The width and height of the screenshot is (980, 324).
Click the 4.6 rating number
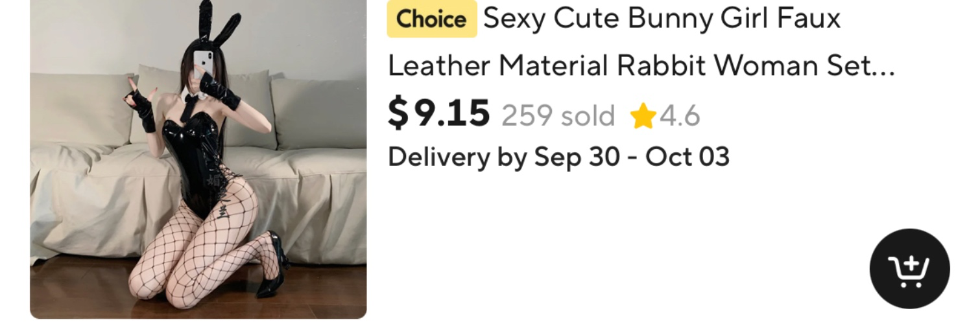[680, 117]
